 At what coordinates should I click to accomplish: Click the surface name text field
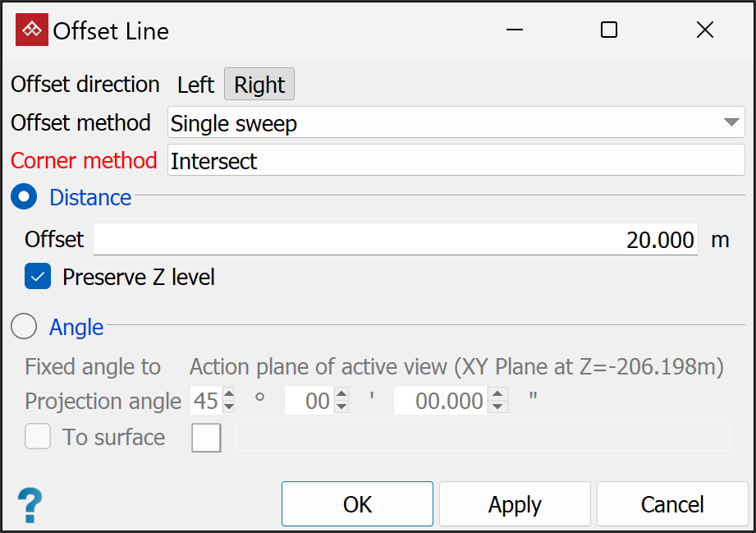click(x=483, y=437)
